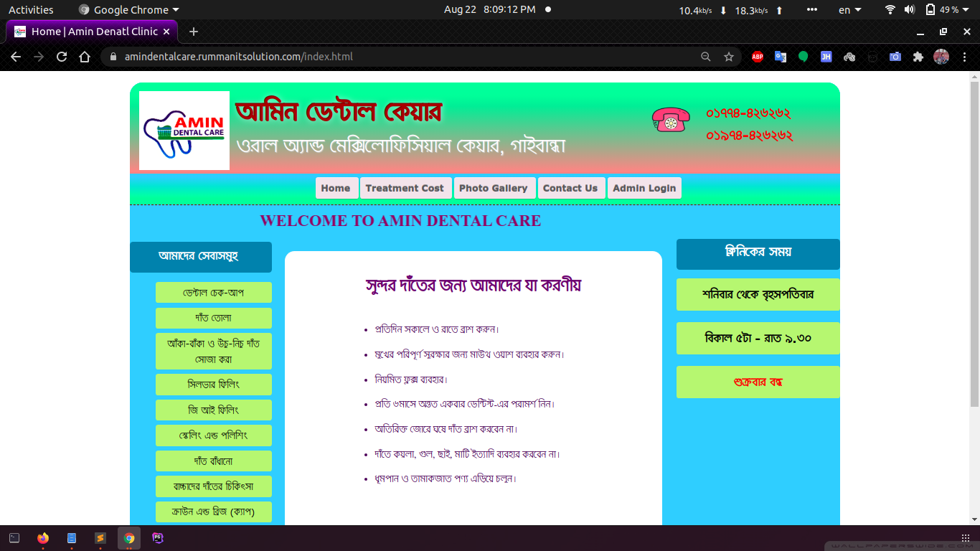Click the reload page button
This screenshot has height=551, width=980.
coord(62,57)
